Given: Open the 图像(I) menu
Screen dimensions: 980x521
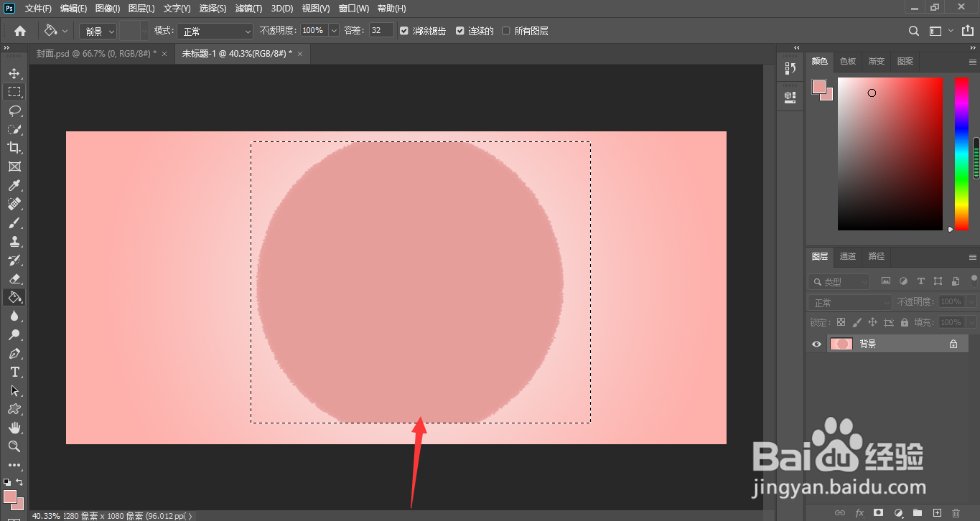Looking at the screenshot, I should pos(108,9).
